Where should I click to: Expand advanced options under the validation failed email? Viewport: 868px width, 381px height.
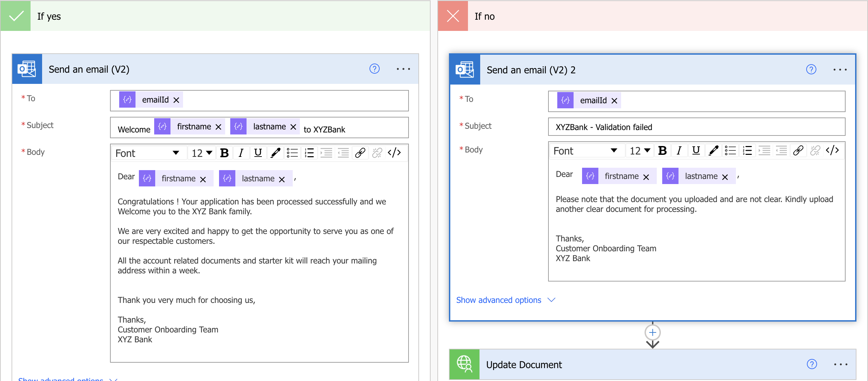coord(499,300)
